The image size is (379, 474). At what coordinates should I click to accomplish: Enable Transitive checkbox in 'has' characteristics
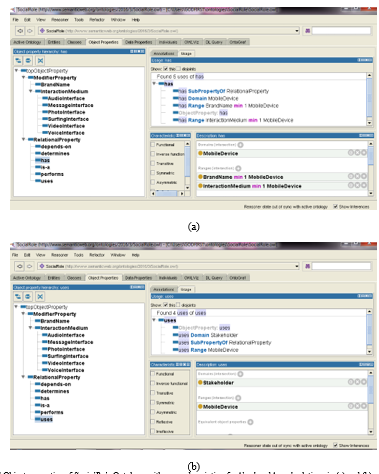(x=153, y=163)
